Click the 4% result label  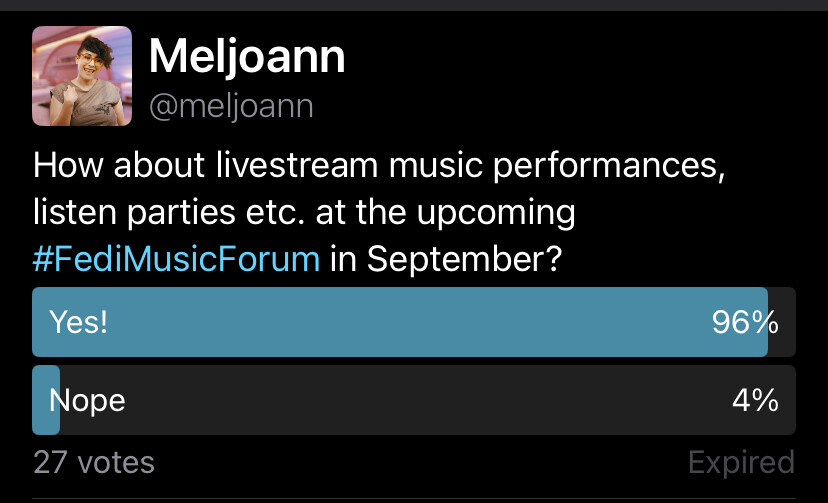click(755, 401)
